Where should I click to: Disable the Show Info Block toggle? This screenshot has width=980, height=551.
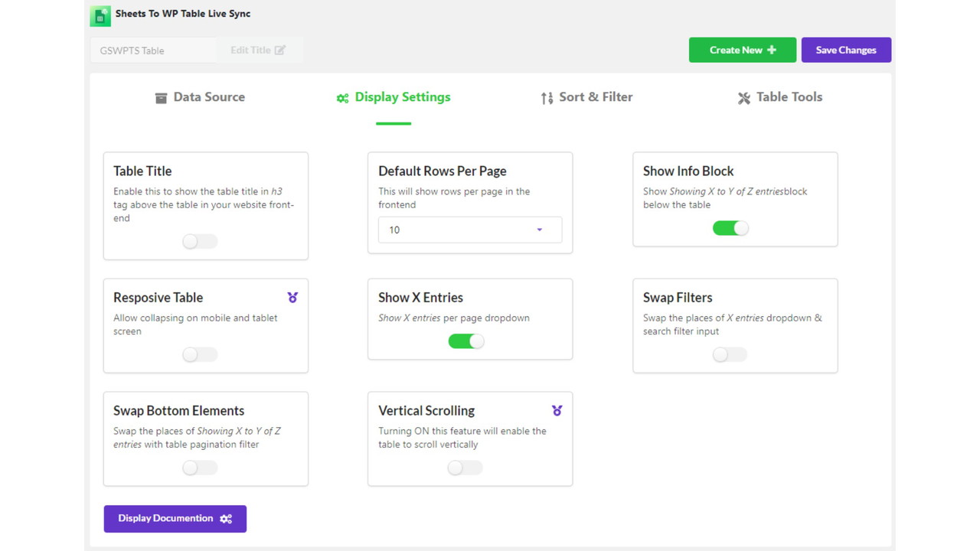[730, 228]
